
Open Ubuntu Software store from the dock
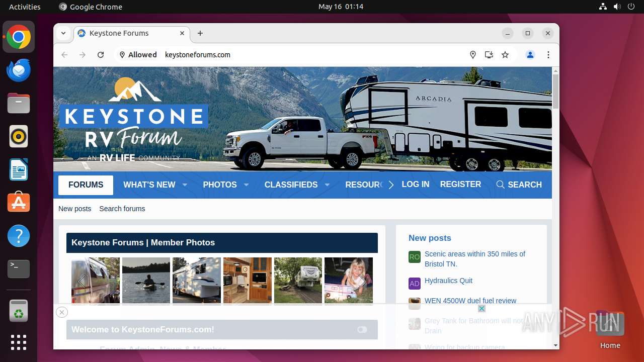[19, 203]
